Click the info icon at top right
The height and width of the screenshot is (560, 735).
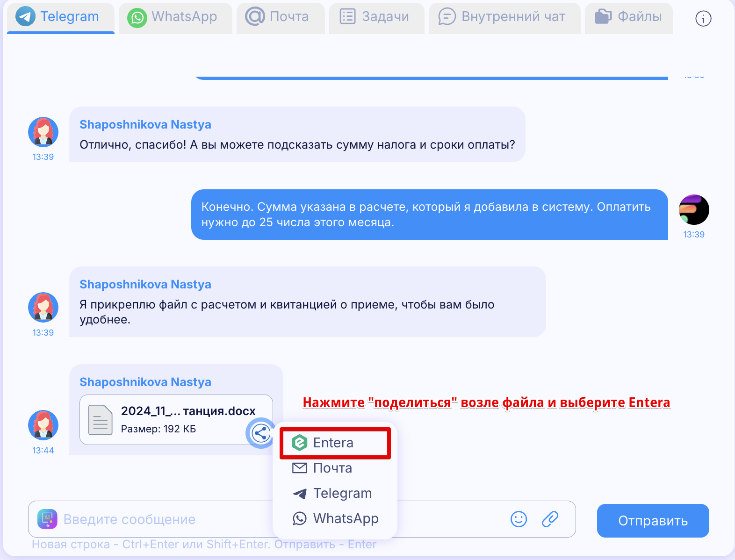(x=703, y=19)
